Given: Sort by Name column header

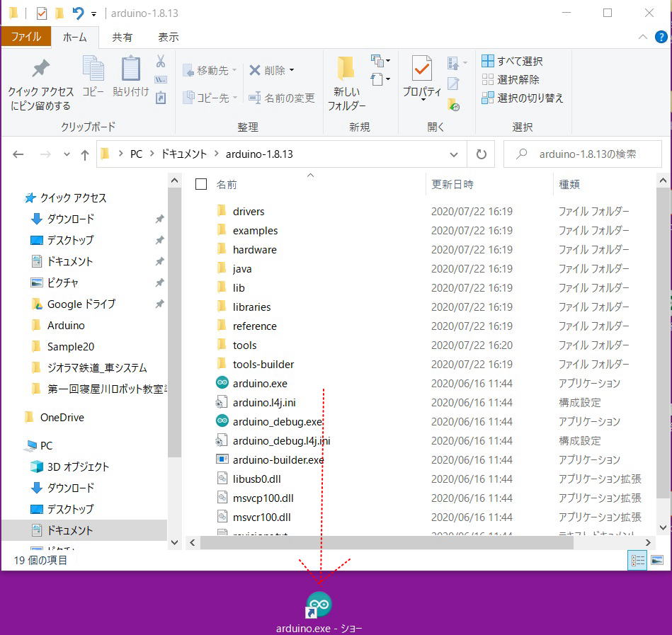Looking at the screenshot, I should pyautogui.click(x=227, y=184).
